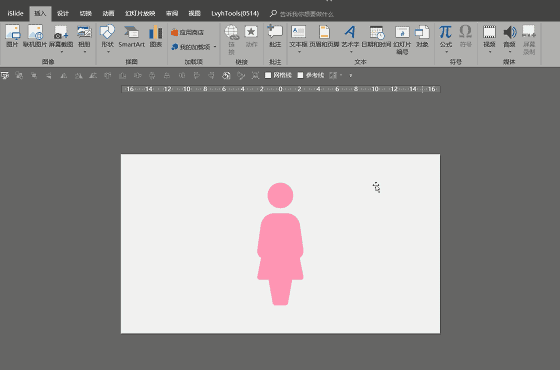Insert an object with 对象 icon
The height and width of the screenshot is (370, 560).
(422, 36)
